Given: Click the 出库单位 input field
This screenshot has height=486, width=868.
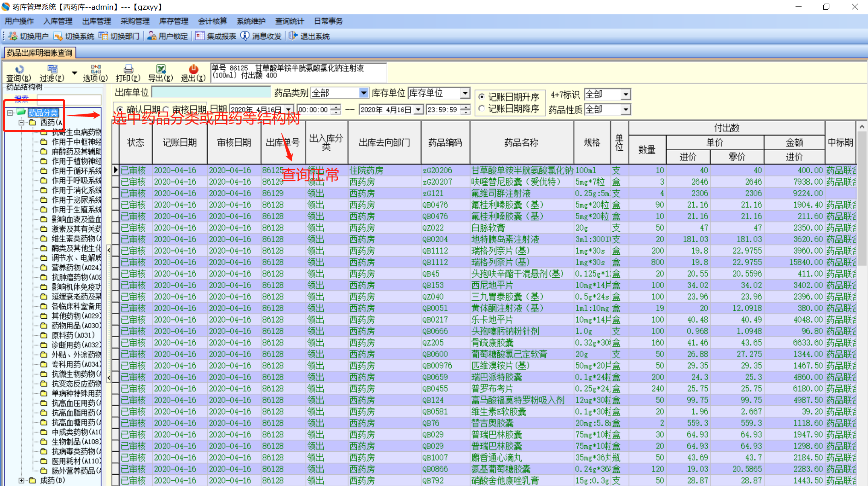Looking at the screenshot, I should (x=211, y=93).
